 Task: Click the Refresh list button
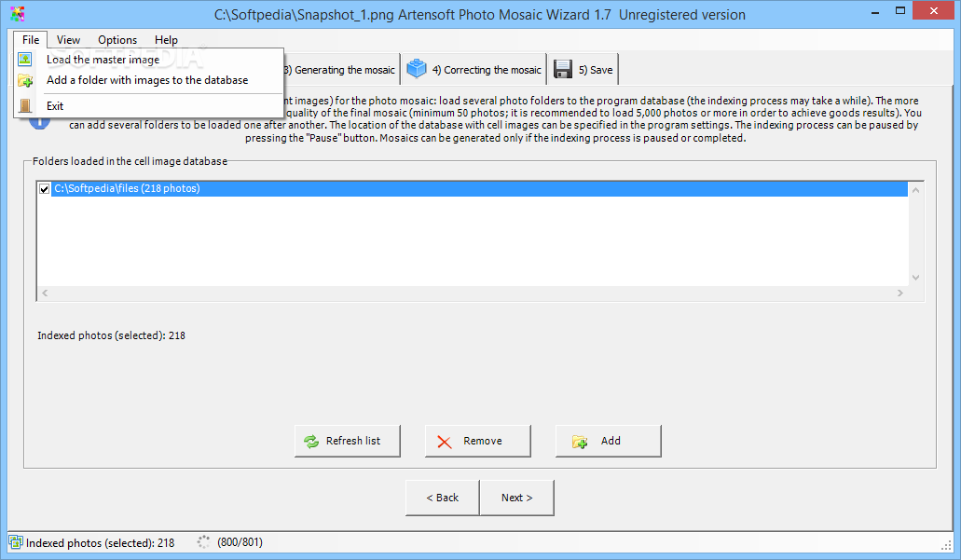click(x=347, y=441)
